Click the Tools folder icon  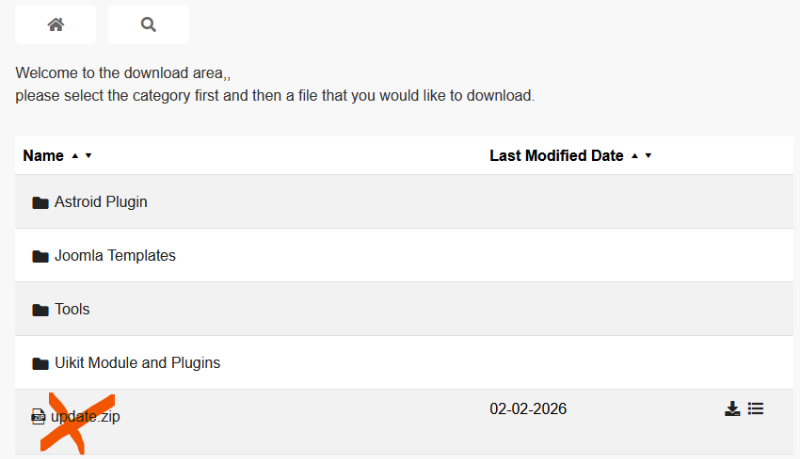click(40, 310)
